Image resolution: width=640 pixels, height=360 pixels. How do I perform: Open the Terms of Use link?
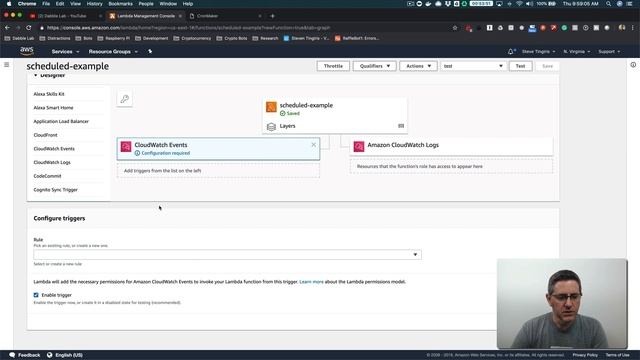click(x=617, y=355)
